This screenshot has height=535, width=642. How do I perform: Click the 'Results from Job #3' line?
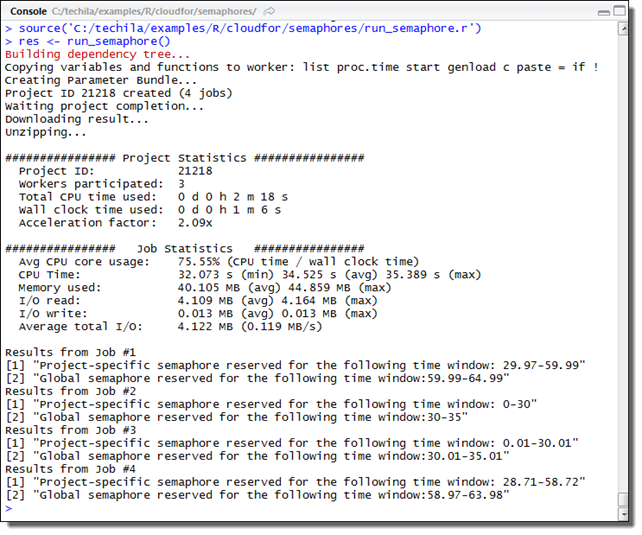click(70, 430)
